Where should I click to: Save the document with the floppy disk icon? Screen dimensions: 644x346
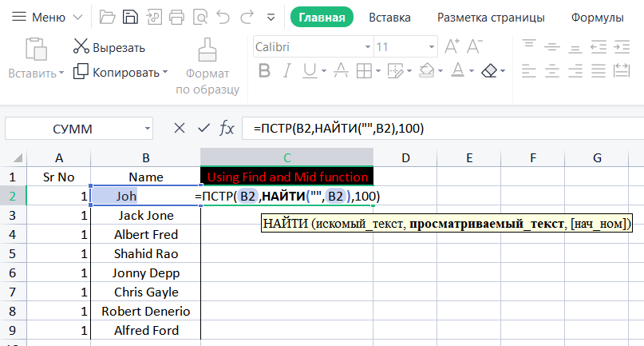coord(131,18)
